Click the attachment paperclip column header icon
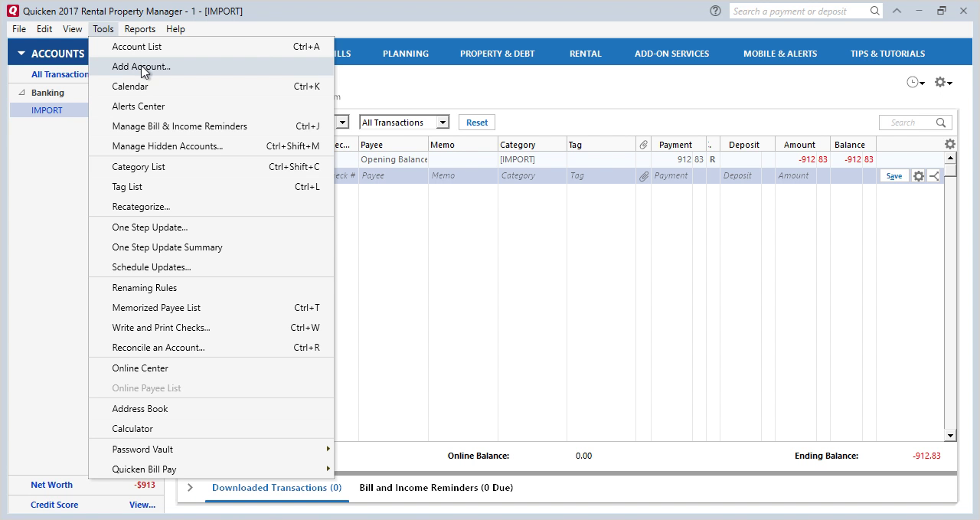Screen dimensions: 980x520 coord(643,145)
